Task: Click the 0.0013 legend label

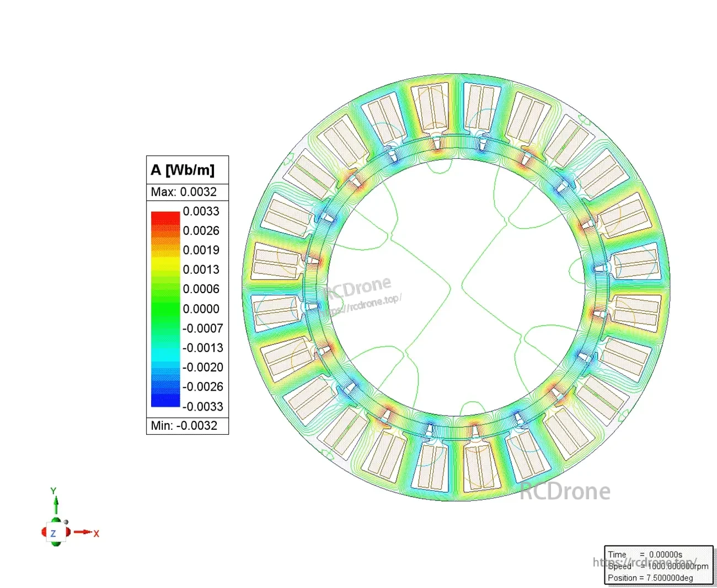Action: 201,269
